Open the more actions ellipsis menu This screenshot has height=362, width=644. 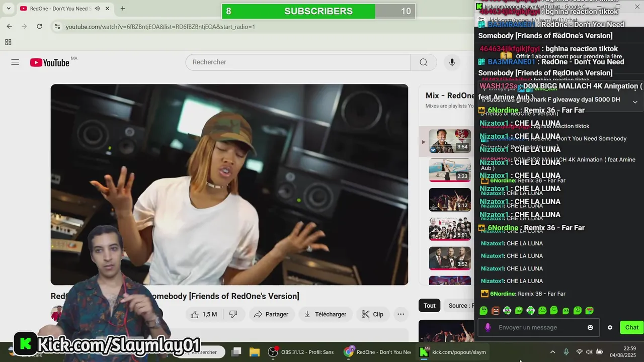(x=400, y=314)
